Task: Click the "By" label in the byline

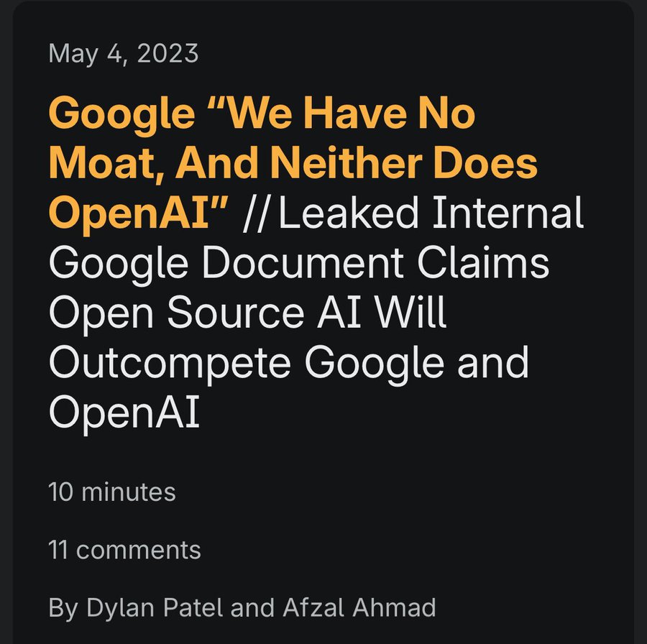Action: [63, 608]
